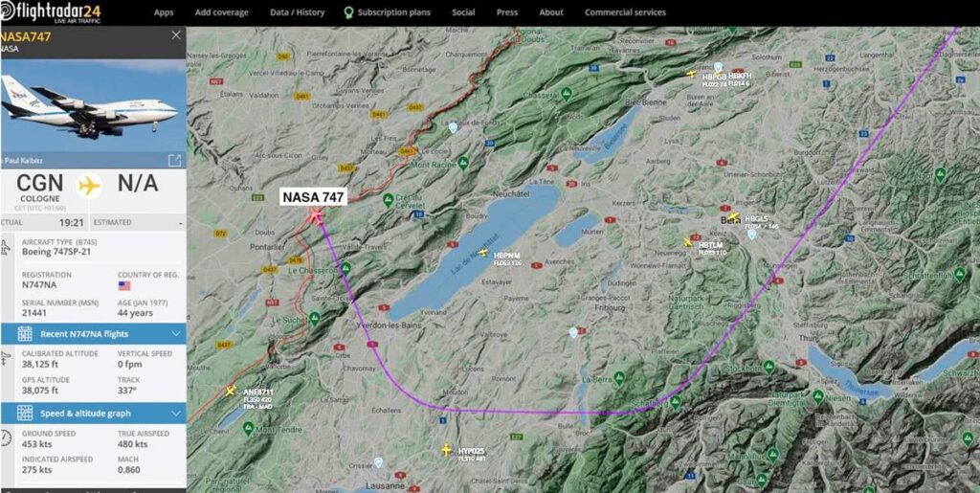Click the N/A destination airport
This screenshot has width=980, height=493.
[138, 184]
